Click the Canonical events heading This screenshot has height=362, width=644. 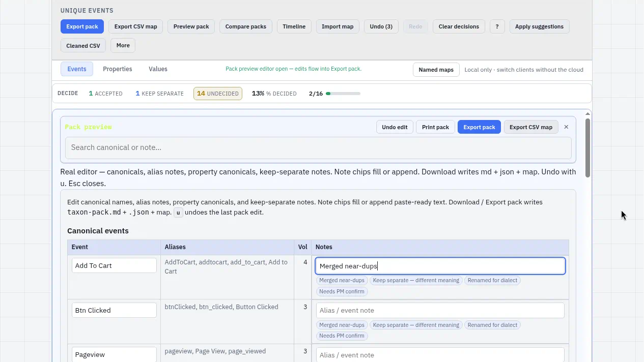[x=98, y=231]
